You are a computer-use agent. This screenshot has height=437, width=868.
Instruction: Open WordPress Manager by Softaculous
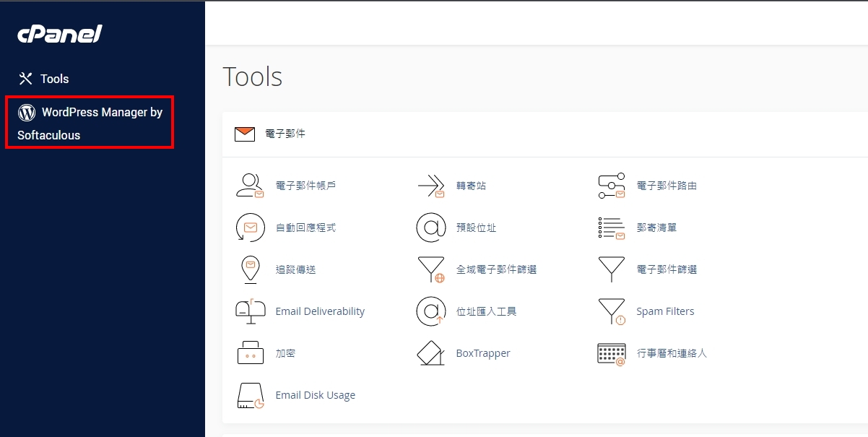pos(90,123)
